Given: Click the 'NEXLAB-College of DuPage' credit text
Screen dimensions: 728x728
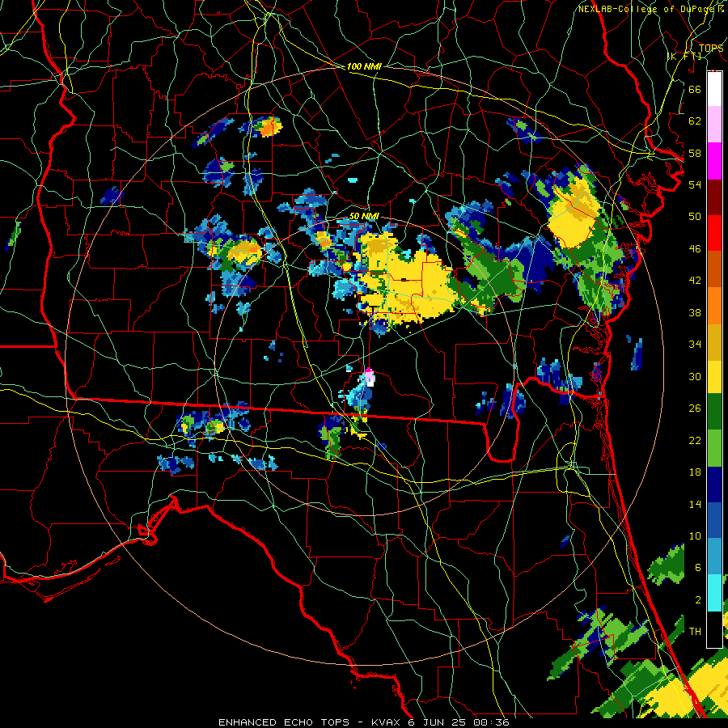Looking at the screenshot, I should tap(647, 9).
